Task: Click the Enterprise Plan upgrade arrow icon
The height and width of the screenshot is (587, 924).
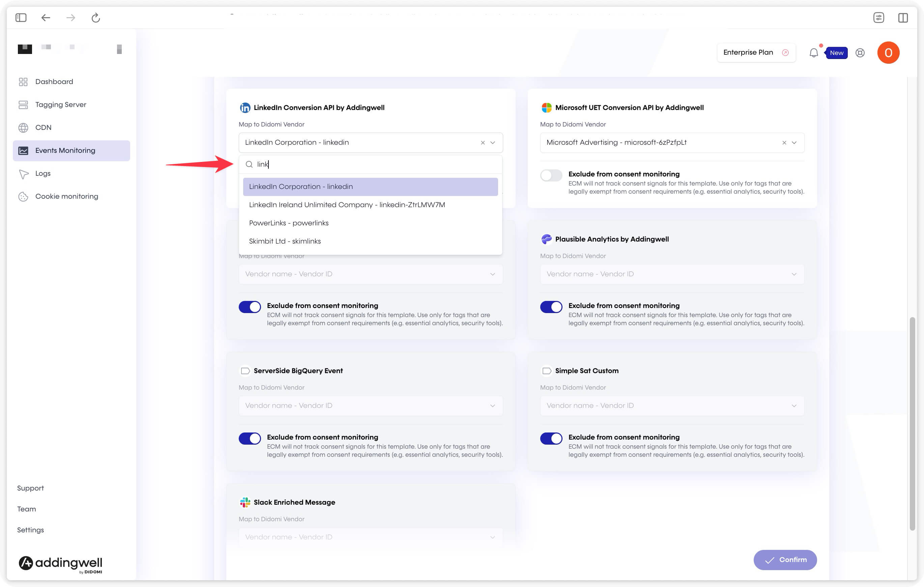Action: pyautogui.click(x=785, y=53)
